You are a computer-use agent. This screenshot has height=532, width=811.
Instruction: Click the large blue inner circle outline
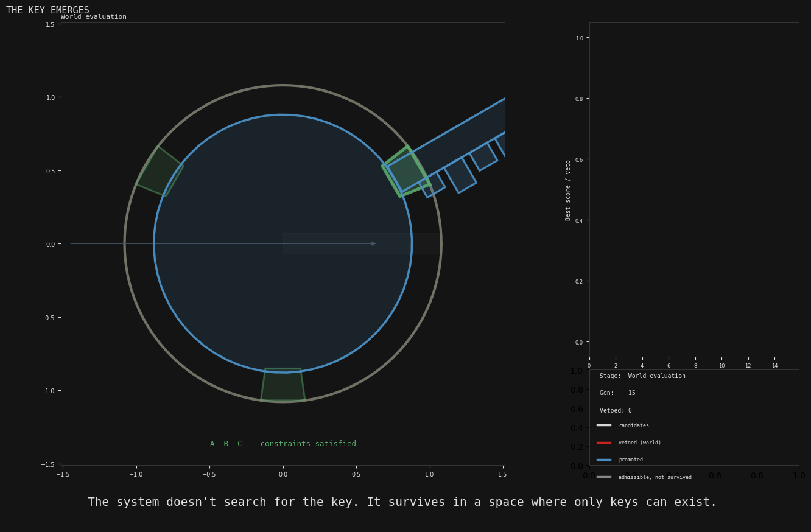[x=154, y=243]
